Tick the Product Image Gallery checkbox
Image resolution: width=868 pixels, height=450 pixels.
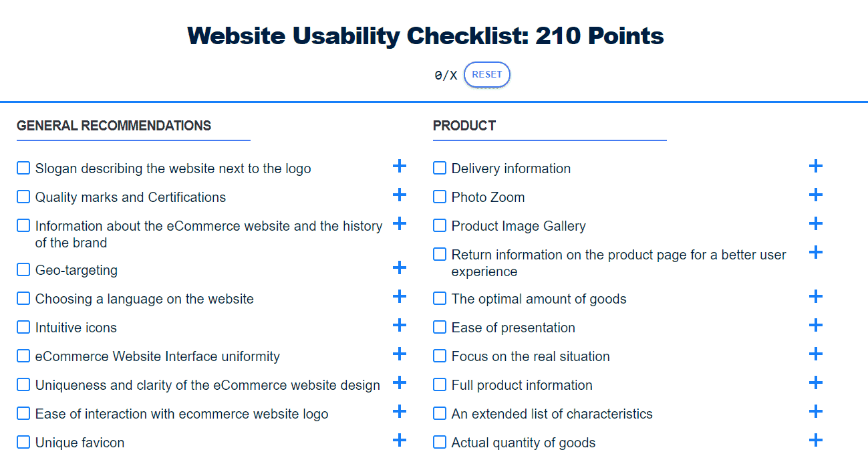point(440,226)
